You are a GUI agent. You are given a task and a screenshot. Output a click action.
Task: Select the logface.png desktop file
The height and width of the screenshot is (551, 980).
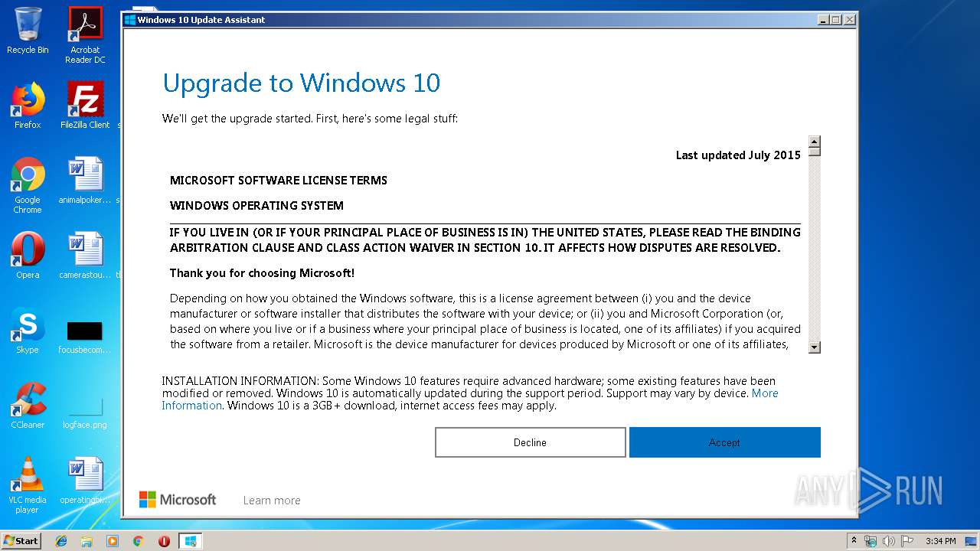click(x=85, y=413)
